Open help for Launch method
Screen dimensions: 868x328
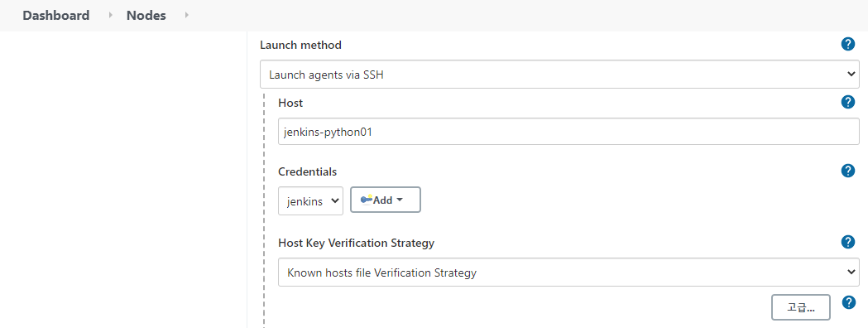point(847,45)
